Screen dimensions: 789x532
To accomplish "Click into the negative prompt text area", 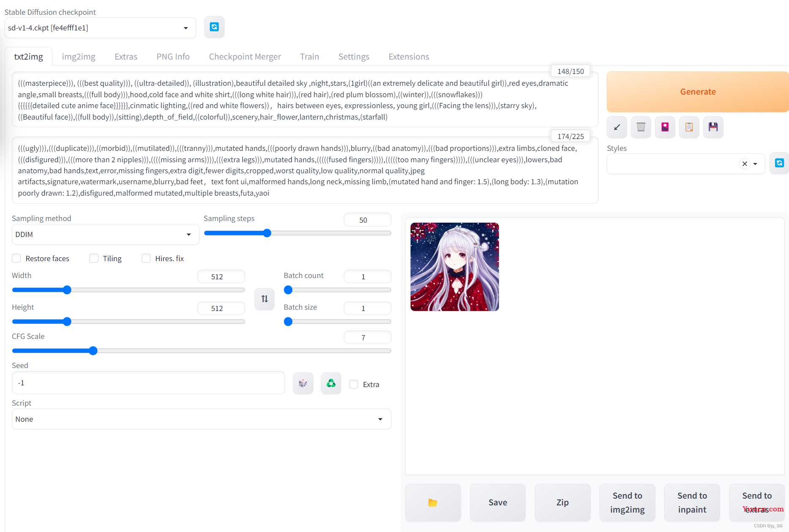I will [305, 170].
